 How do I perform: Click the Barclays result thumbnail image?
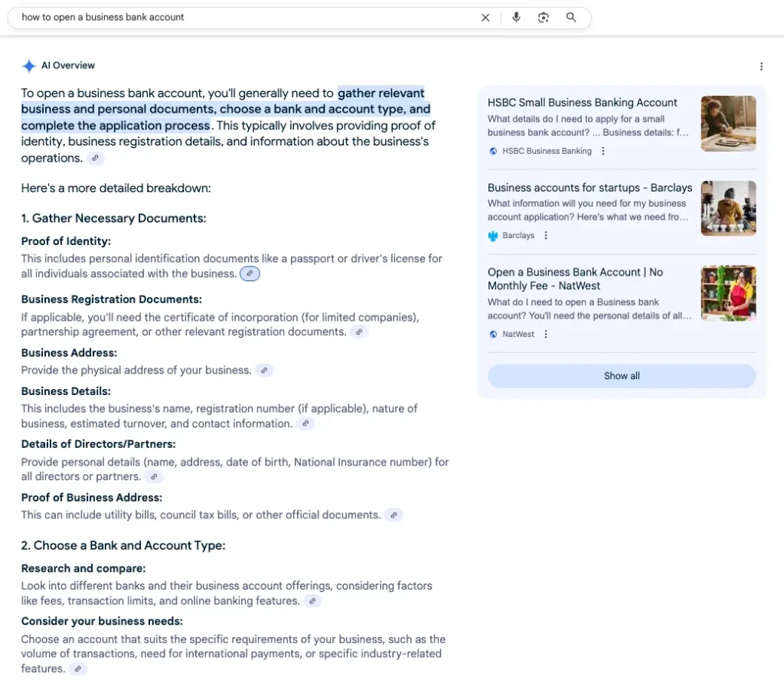(x=728, y=208)
